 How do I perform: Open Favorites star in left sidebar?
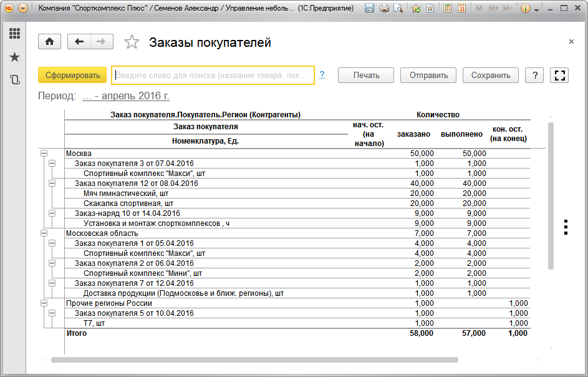[14, 57]
